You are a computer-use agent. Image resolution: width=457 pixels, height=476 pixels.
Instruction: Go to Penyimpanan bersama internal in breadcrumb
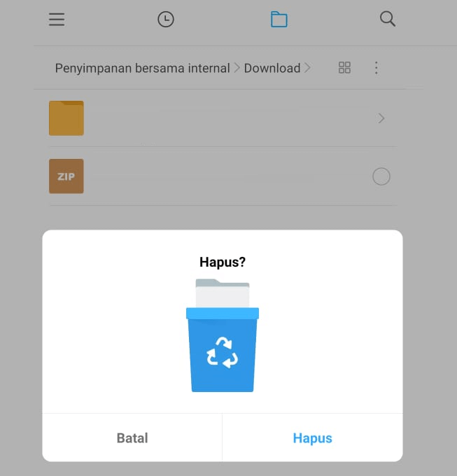[142, 69]
